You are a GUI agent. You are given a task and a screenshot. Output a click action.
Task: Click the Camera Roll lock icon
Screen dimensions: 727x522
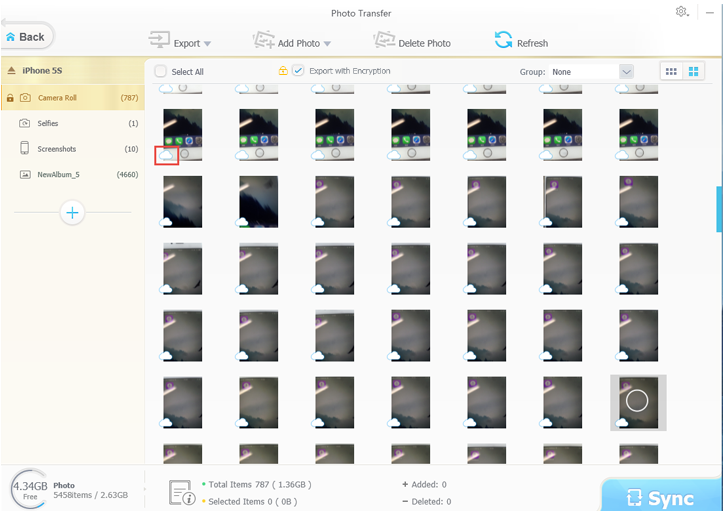pos(10,98)
